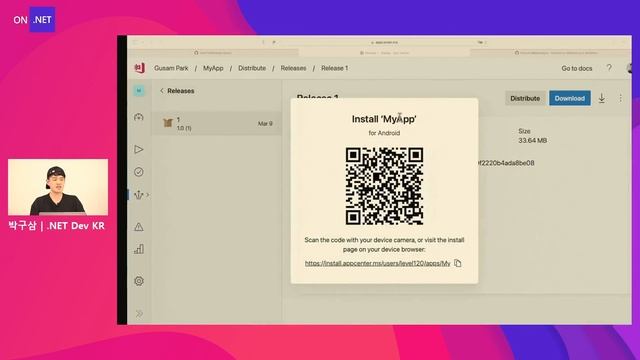Expand the sidebar with double chevron
The image size is (640, 360).
(139, 313)
